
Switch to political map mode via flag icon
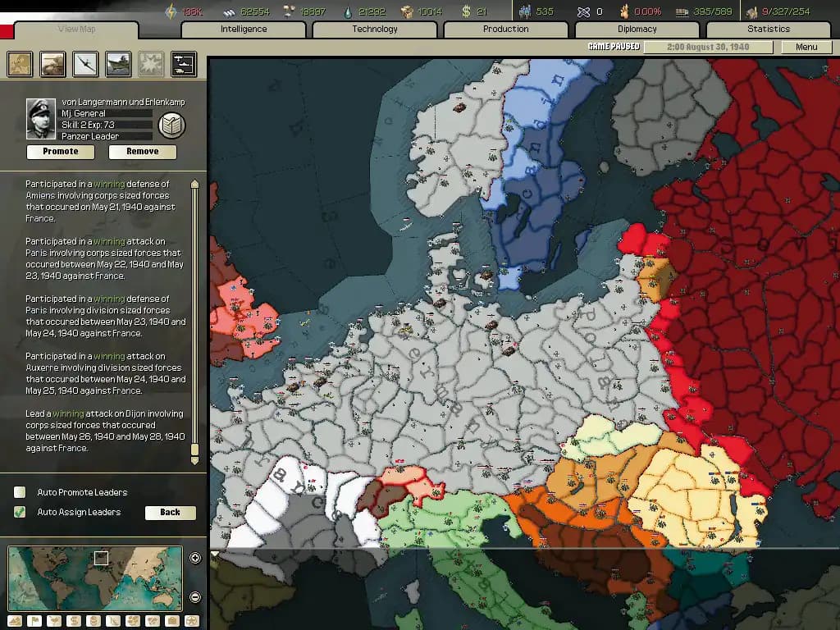tap(35, 621)
